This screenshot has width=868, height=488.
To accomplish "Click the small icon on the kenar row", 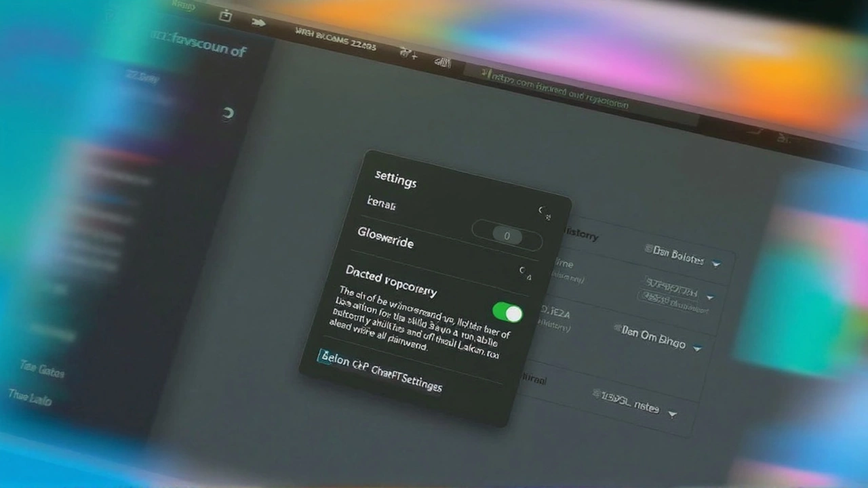I will point(545,213).
